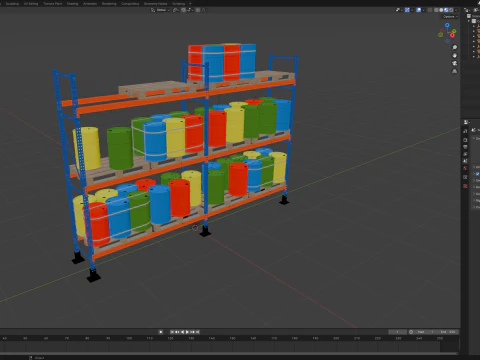
Task: Toggle viewport overlays display
Action: point(418,10)
